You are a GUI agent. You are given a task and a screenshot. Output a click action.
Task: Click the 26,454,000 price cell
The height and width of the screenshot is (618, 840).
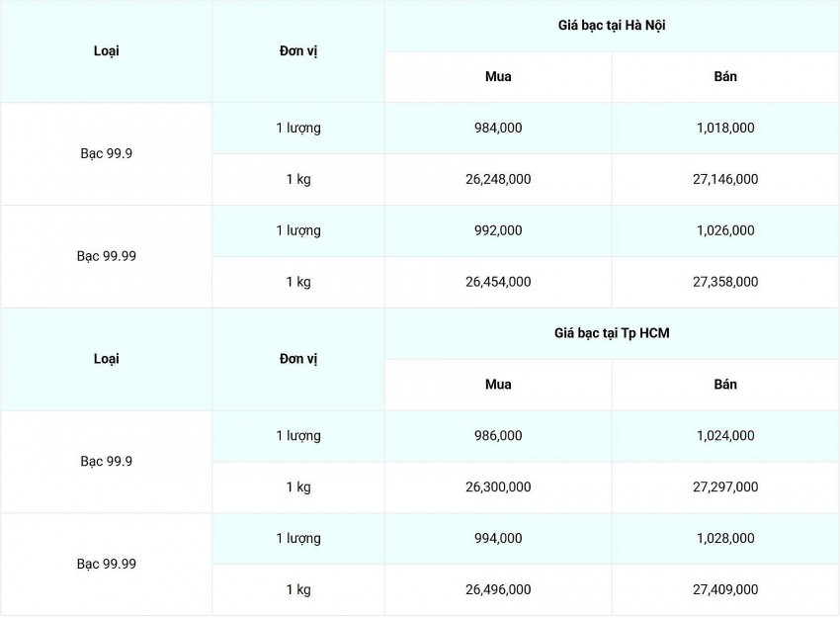tap(498, 283)
